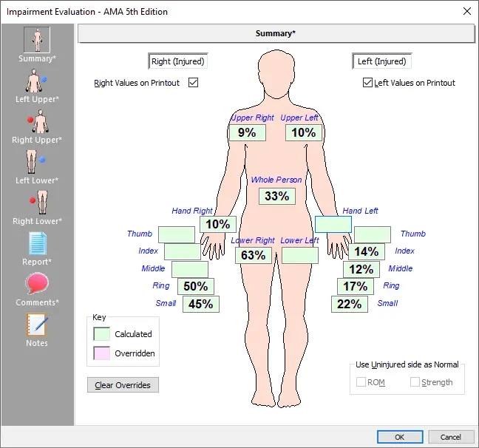Open the Report page icon
The image size is (479, 448).
37,243
